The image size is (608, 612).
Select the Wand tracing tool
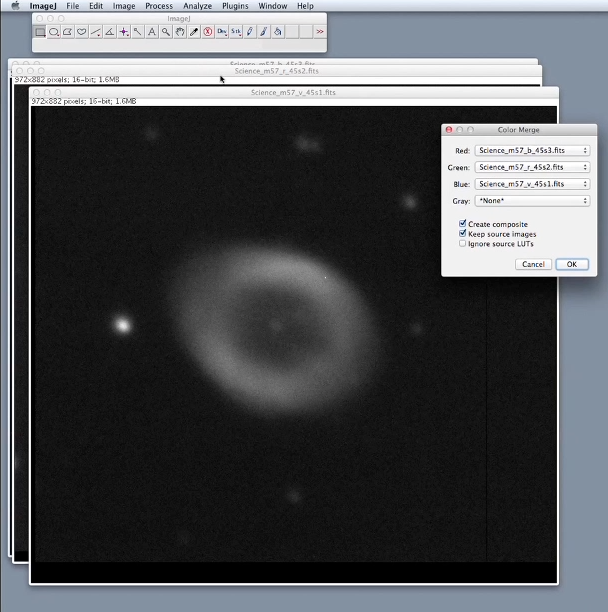[x=138, y=32]
